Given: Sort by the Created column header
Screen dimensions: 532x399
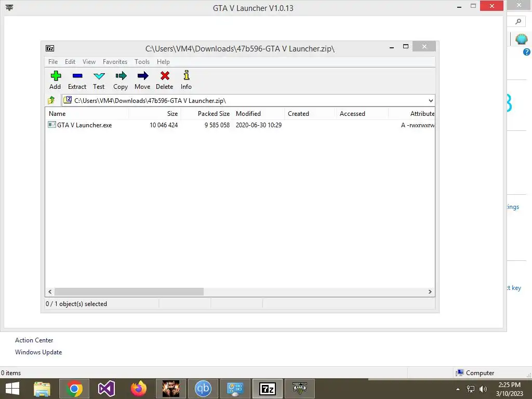Looking at the screenshot, I should coord(310,114).
